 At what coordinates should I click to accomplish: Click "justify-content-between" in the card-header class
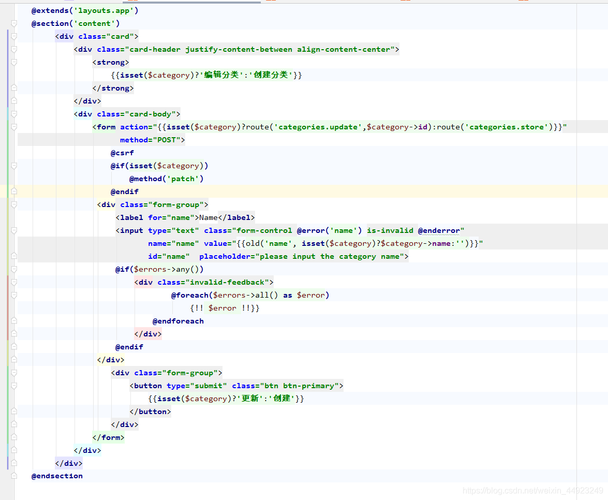coord(238,49)
